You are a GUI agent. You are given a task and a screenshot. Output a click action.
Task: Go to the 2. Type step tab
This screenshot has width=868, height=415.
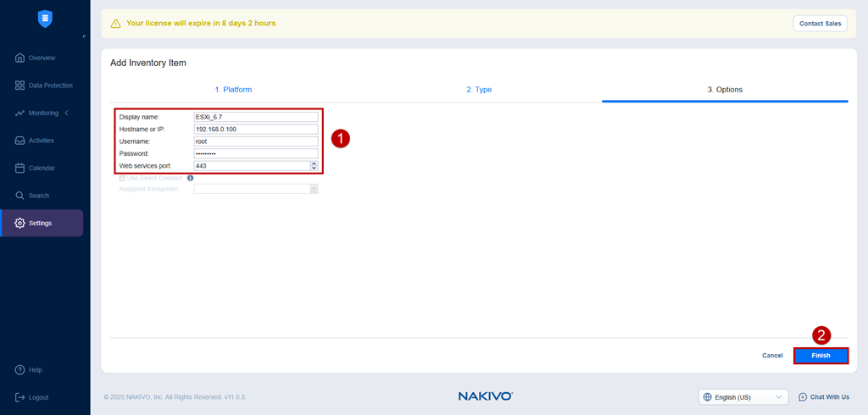(x=479, y=89)
